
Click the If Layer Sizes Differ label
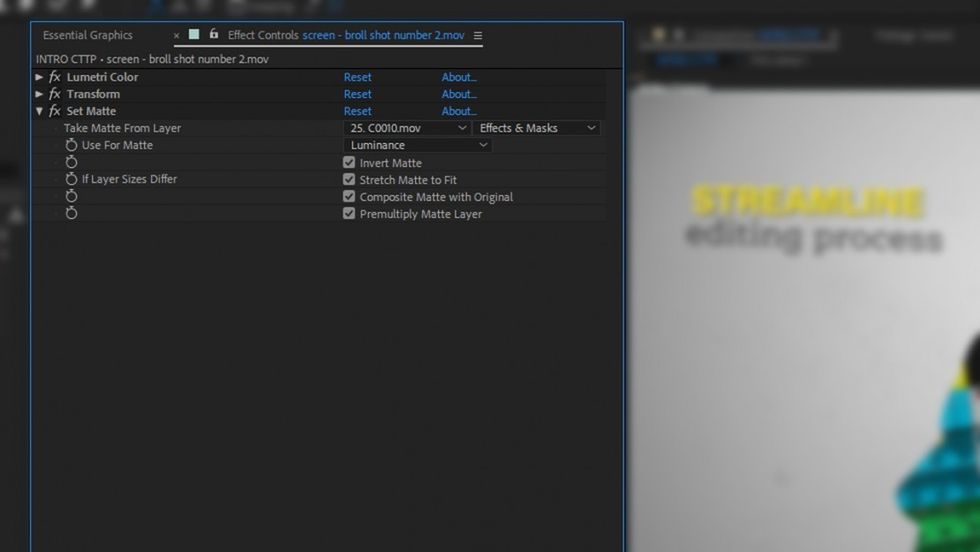(129, 179)
